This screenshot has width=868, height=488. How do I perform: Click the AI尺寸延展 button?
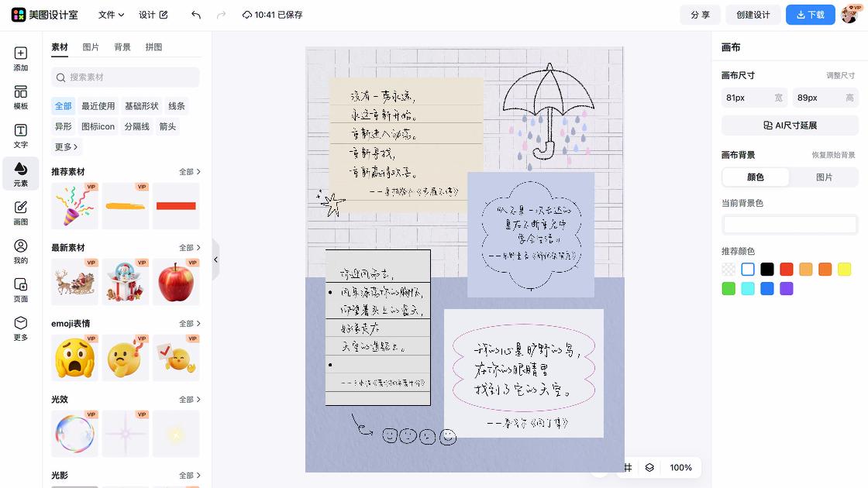(x=790, y=125)
